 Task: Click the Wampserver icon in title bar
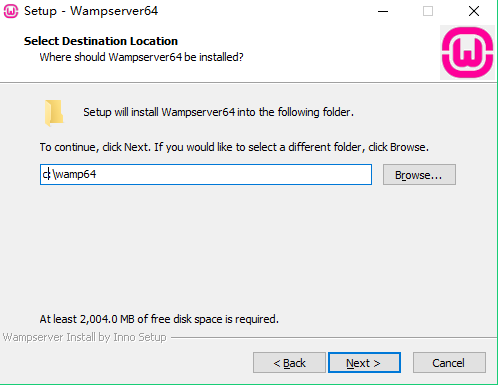(11, 11)
